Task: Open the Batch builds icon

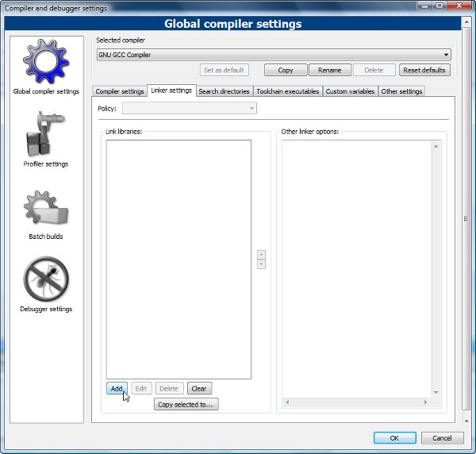Action: click(45, 207)
